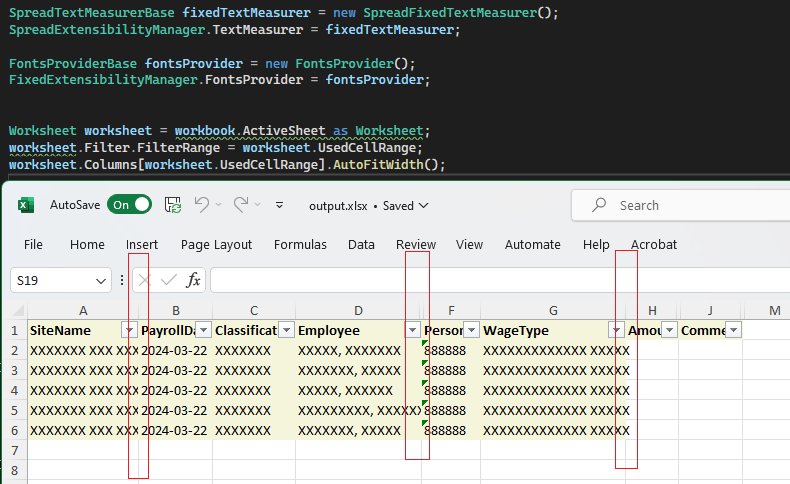The width and height of the screenshot is (790, 484).
Task: Click the WageType header cell
Action: (x=553, y=330)
